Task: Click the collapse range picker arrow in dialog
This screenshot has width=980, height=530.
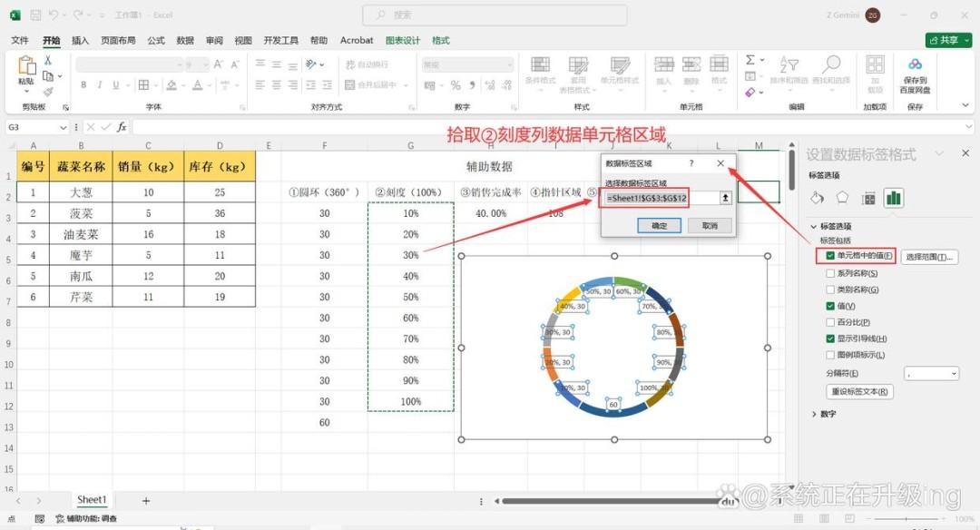Action: pyautogui.click(x=725, y=198)
